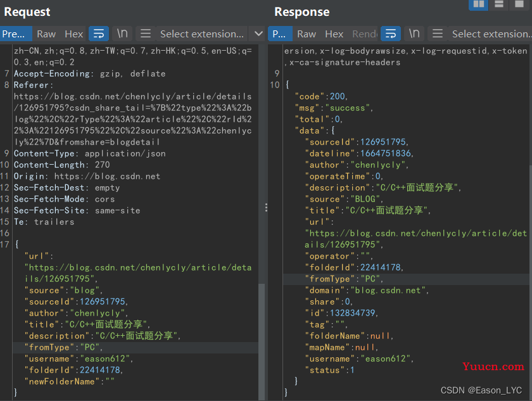Click the request "fromType":"PC" line
This screenshot has width=532, height=401.
(x=63, y=347)
